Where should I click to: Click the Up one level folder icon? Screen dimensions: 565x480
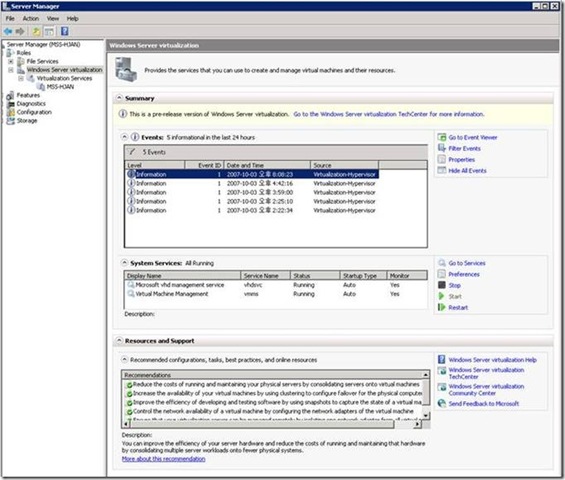[x=36, y=31]
